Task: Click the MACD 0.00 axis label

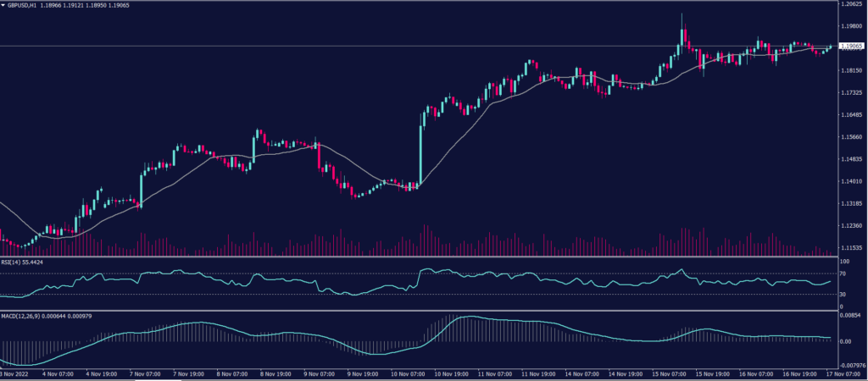Action: [846, 341]
